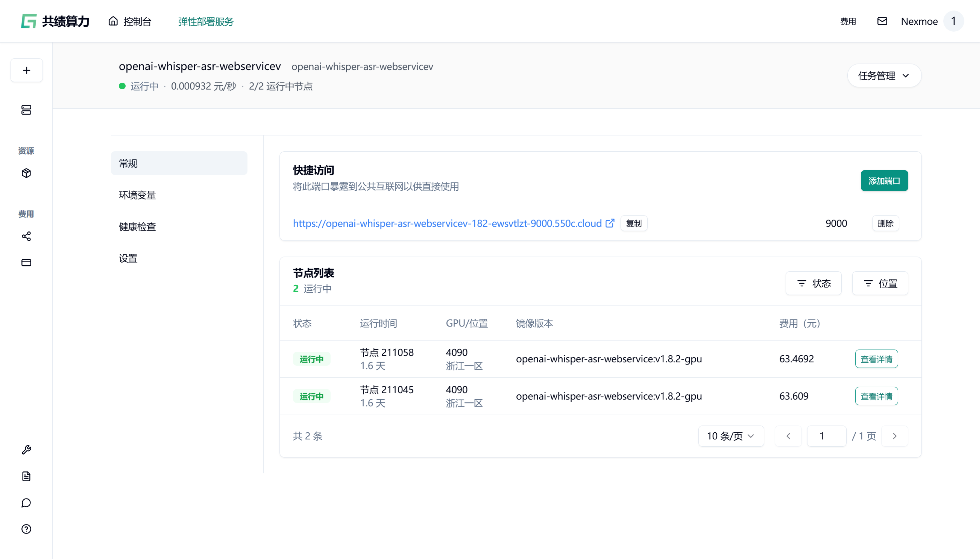Open the document icon in the sidebar
Image resolution: width=980 pixels, height=559 pixels.
pos(26,476)
